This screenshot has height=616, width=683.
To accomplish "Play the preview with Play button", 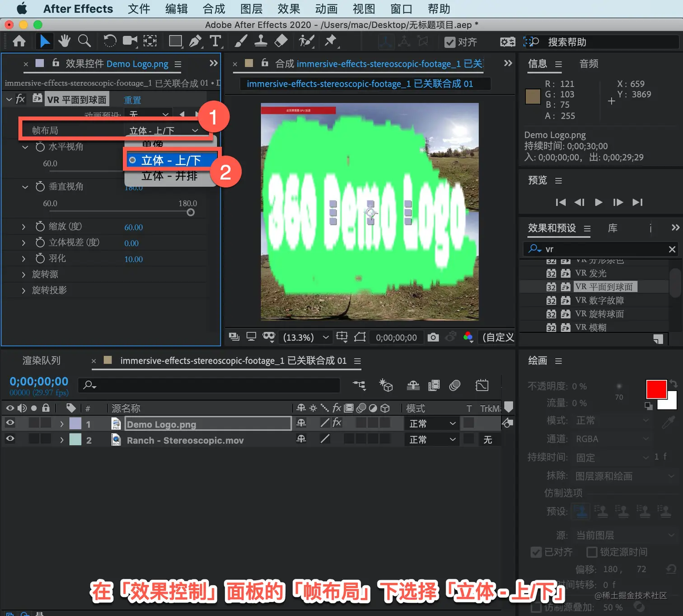I will tap(599, 202).
